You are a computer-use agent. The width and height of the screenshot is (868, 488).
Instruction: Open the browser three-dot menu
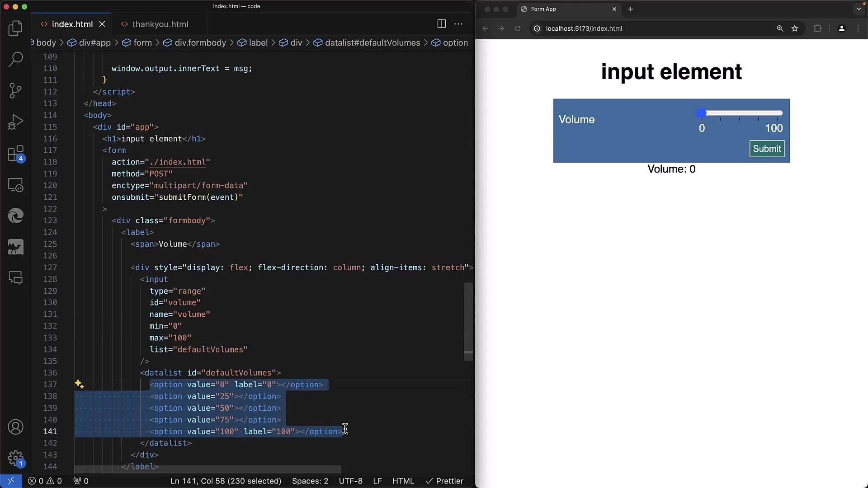pos(858,28)
